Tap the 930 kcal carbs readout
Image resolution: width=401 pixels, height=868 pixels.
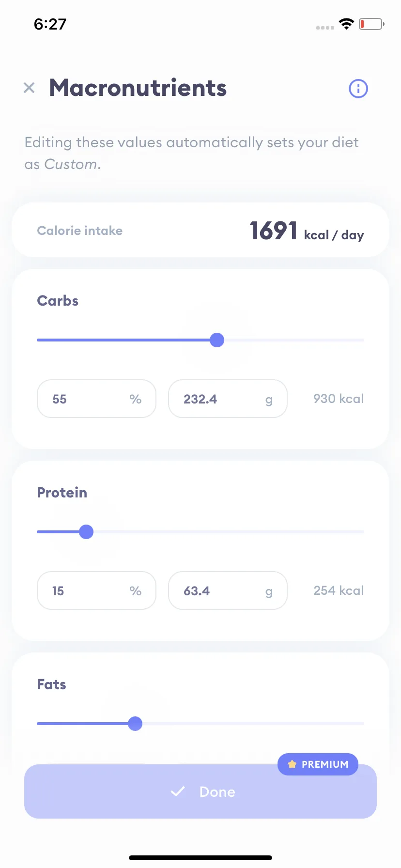[339, 399]
